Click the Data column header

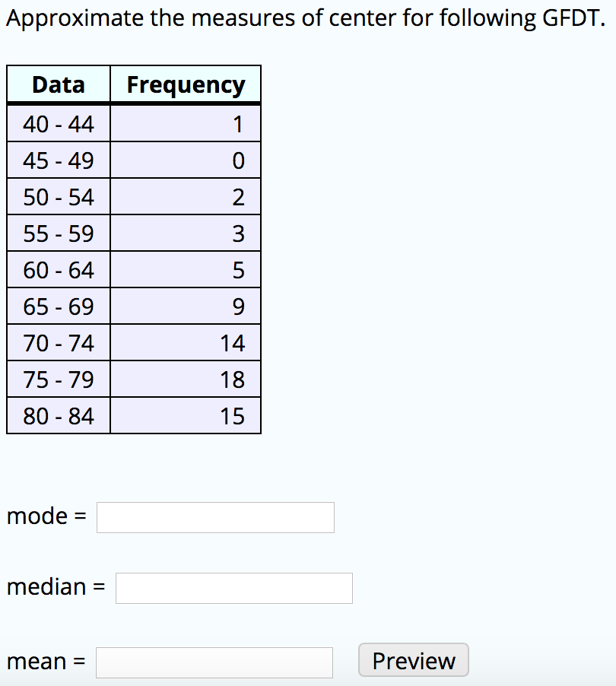coord(58,84)
